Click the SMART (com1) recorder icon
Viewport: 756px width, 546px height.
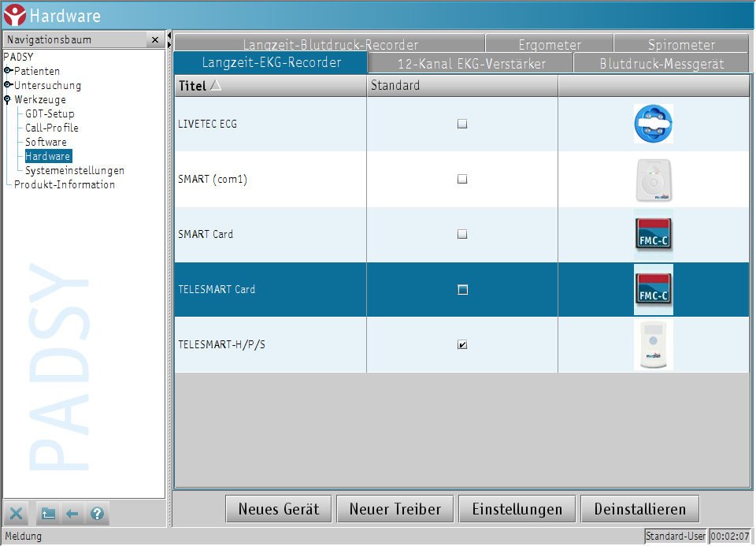point(653,180)
